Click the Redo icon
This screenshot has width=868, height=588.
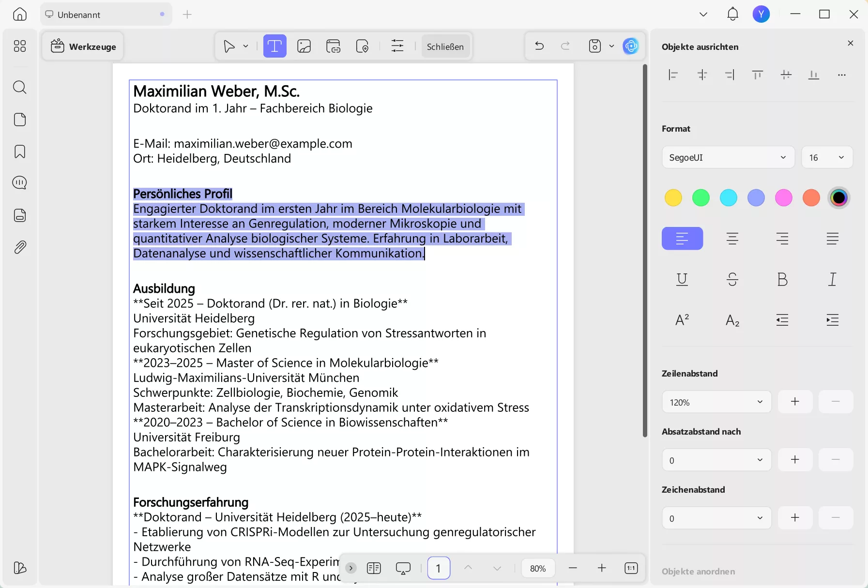coord(565,46)
